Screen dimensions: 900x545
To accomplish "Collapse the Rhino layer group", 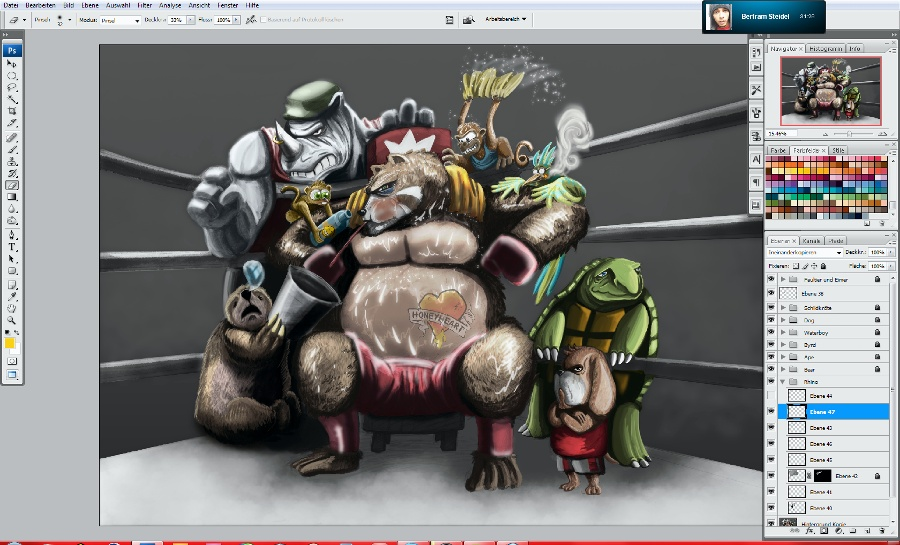I will tap(783, 381).
